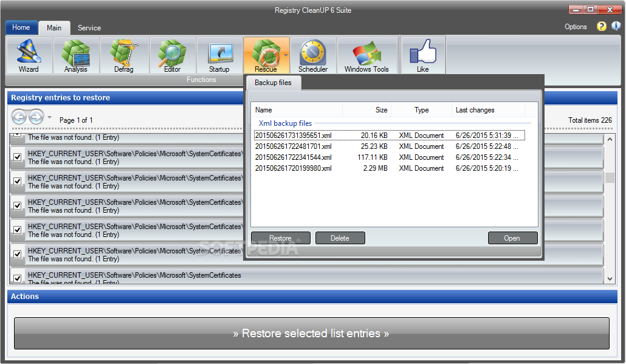Go to previous page with back arrow
The width and height of the screenshot is (626, 364).
click(19, 117)
